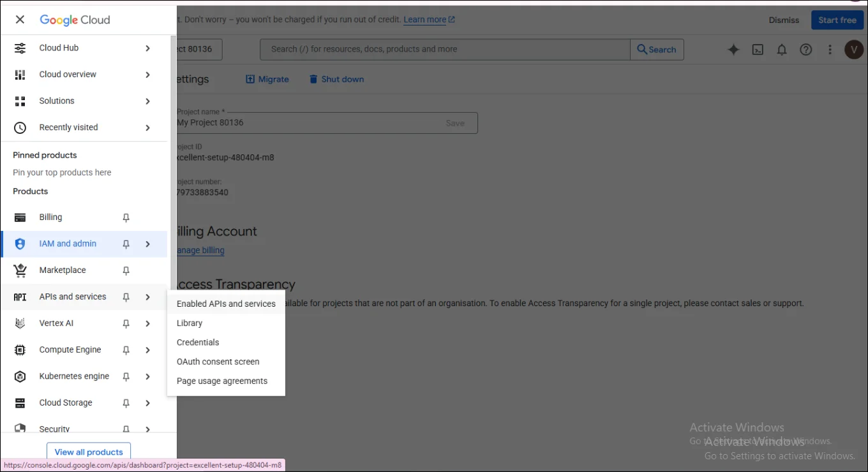Click the Migrate button

(x=267, y=79)
